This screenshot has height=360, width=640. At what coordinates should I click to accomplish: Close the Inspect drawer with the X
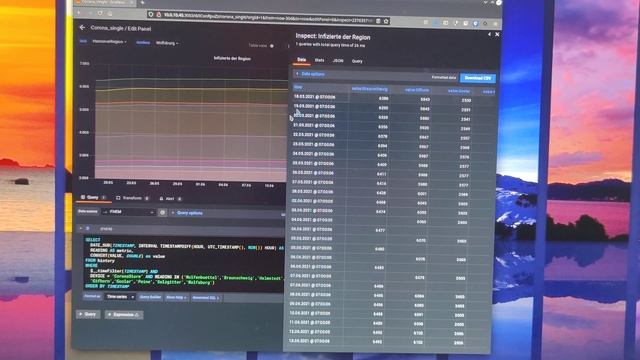click(497, 35)
